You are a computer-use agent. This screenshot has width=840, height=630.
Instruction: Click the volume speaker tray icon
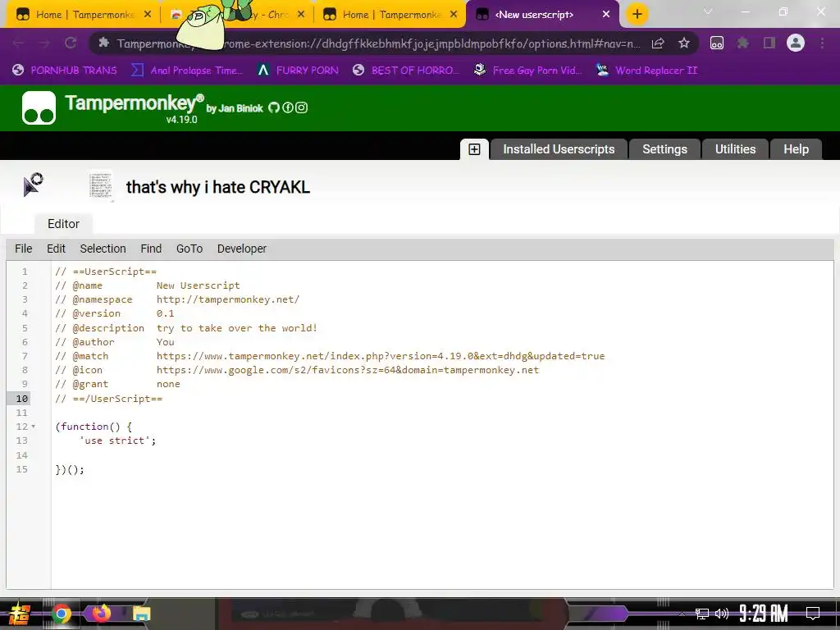click(722, 614)
